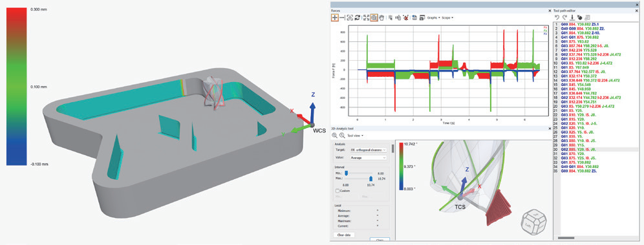This screenshot has width=644, height=245.
Task: Click the download arrow icon in Tool path editor
Action: coord(572,17)
